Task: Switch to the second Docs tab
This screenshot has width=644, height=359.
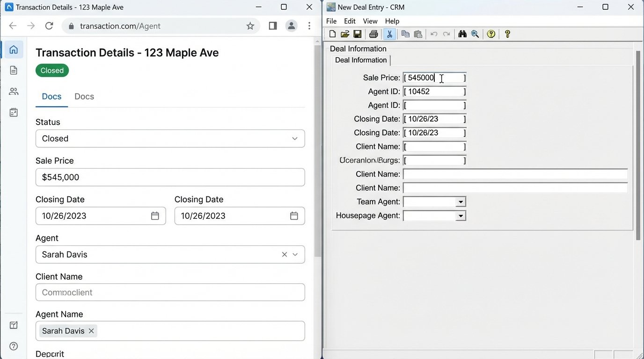Action: [84, 96]
